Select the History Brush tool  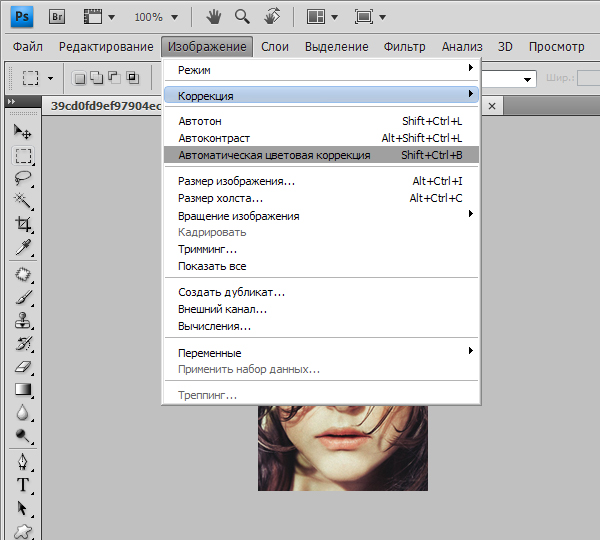[23, 343]
